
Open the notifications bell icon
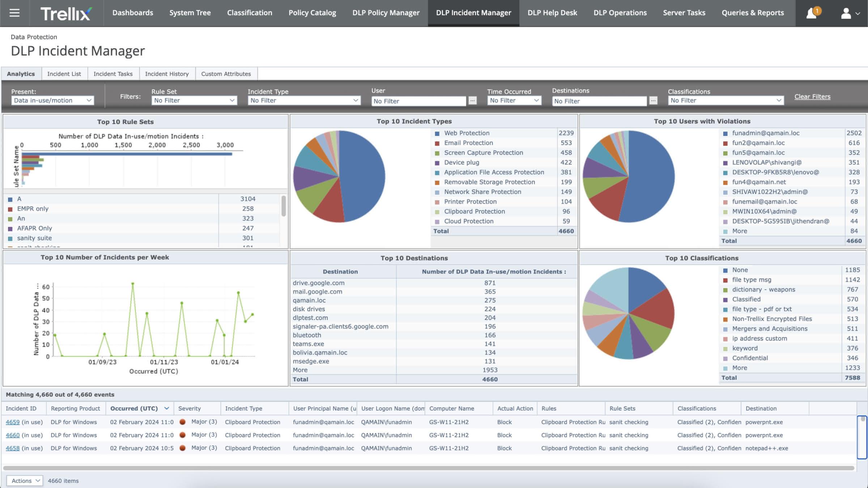(811, 13)
